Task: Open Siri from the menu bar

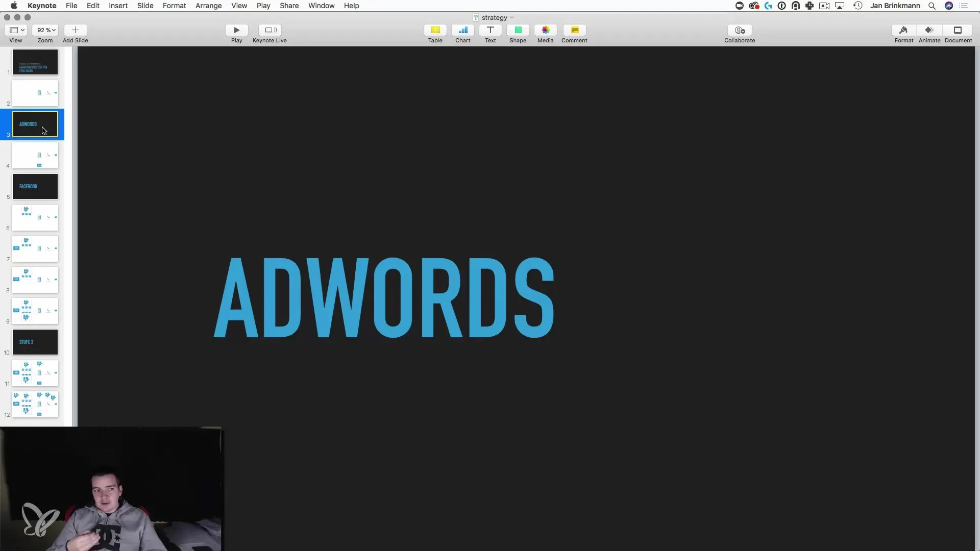Action: [949, 6]
